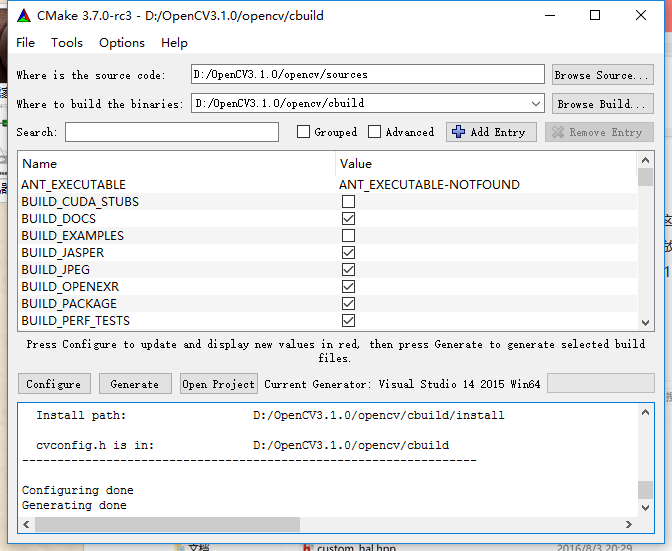Click the CMake logo icon in title bar
This screenshot has width=672, height=551.
click(24, 16)
